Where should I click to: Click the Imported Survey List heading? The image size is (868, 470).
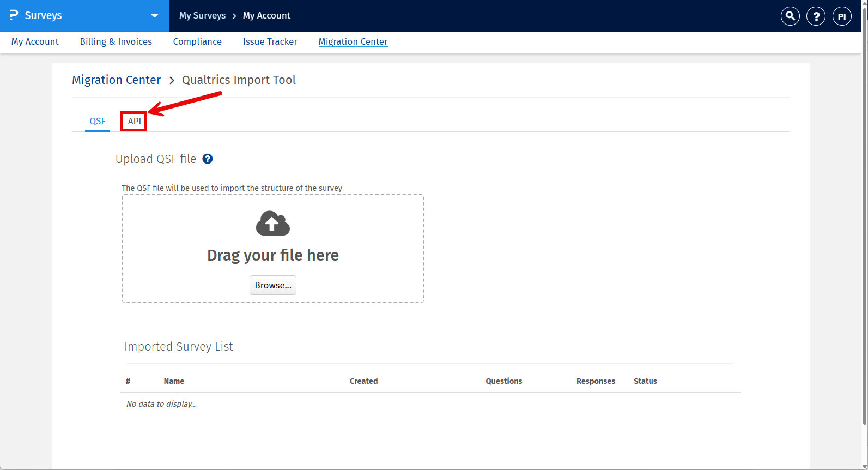[x=179, y=347]
